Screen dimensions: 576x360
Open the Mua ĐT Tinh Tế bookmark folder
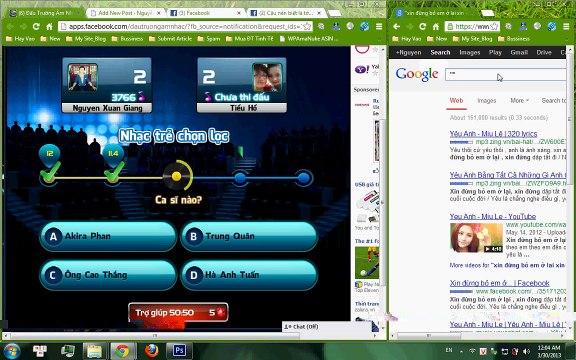(249, 39)
